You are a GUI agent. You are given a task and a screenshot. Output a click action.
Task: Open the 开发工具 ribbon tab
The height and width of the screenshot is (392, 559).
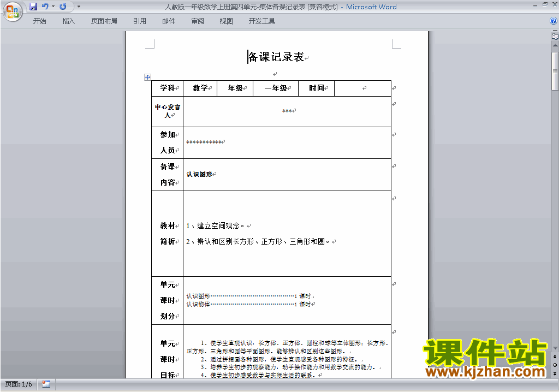tap(262, 21)
